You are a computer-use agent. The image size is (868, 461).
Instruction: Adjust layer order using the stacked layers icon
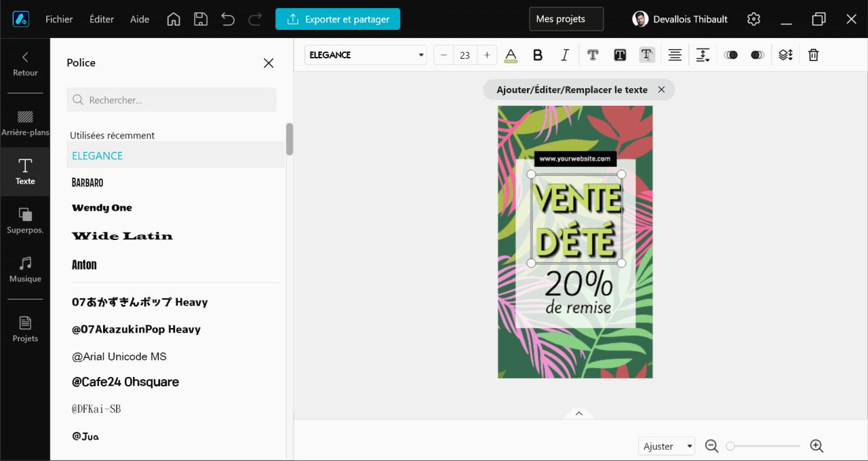(x=785, y=55)
